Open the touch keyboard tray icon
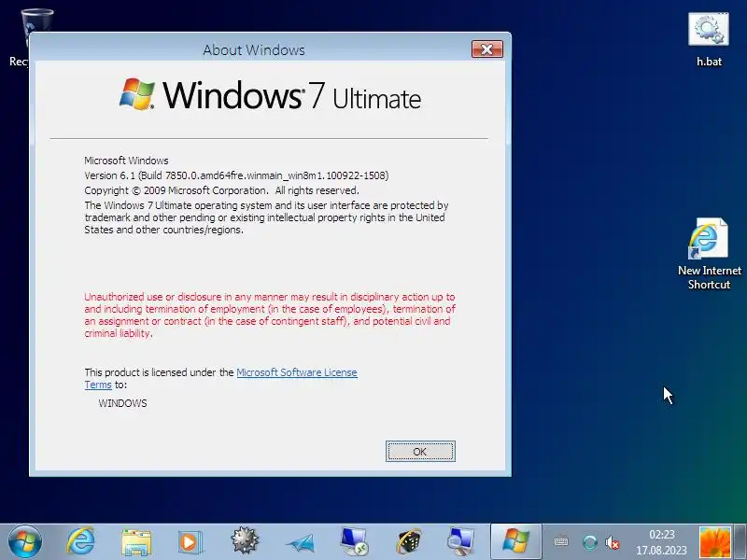 (x=561, y=542)
